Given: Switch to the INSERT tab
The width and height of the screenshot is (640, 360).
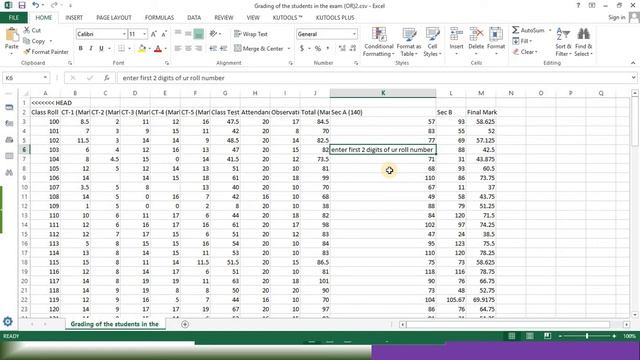Looking at the screenshot, I should pyautogui.click(x=74, y=18).
